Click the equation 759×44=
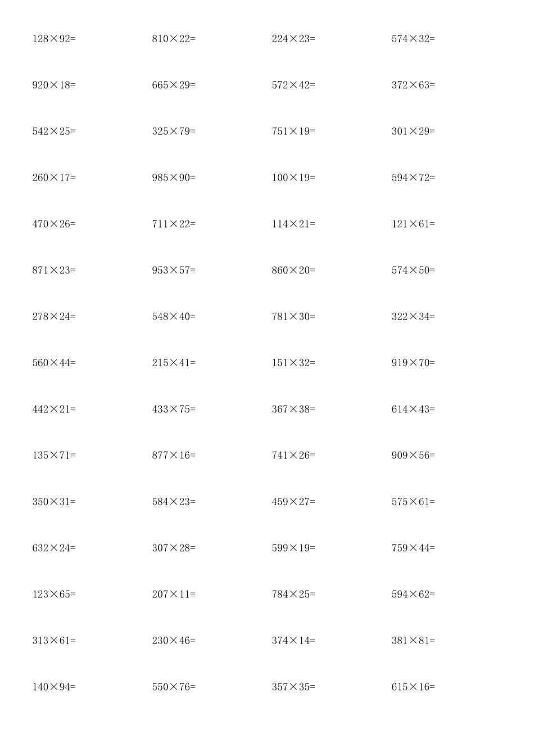The height and width of the screenshot is (756, 534). point(413,548)
